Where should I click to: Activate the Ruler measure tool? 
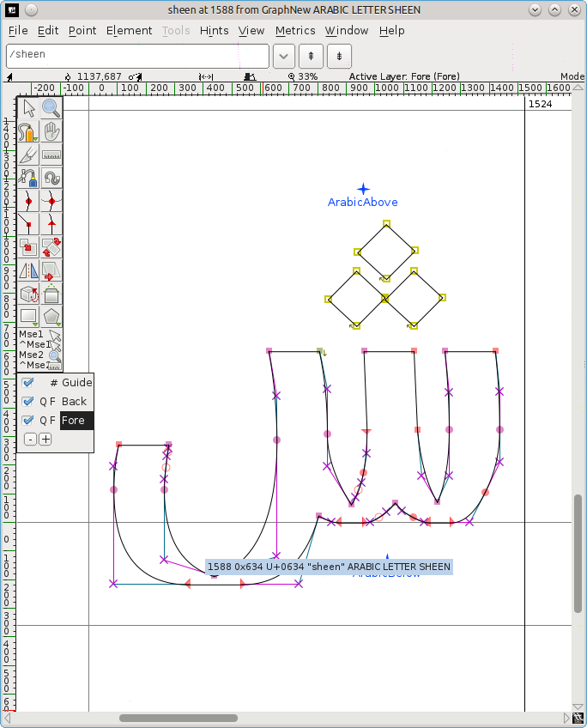point(51,155)
